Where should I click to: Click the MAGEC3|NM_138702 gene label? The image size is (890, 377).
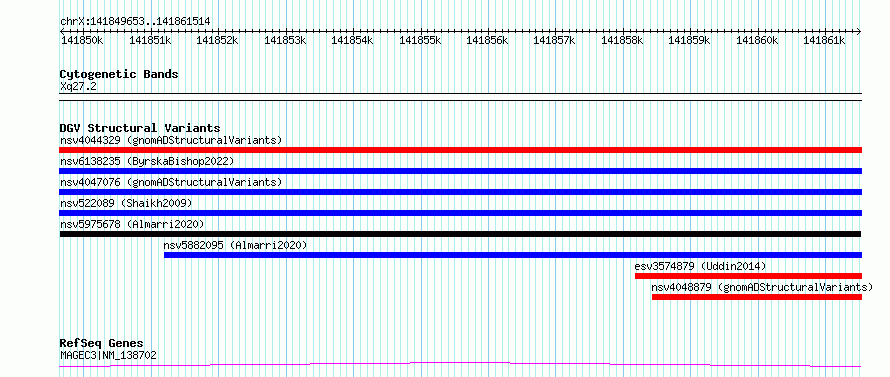[108, 356]
